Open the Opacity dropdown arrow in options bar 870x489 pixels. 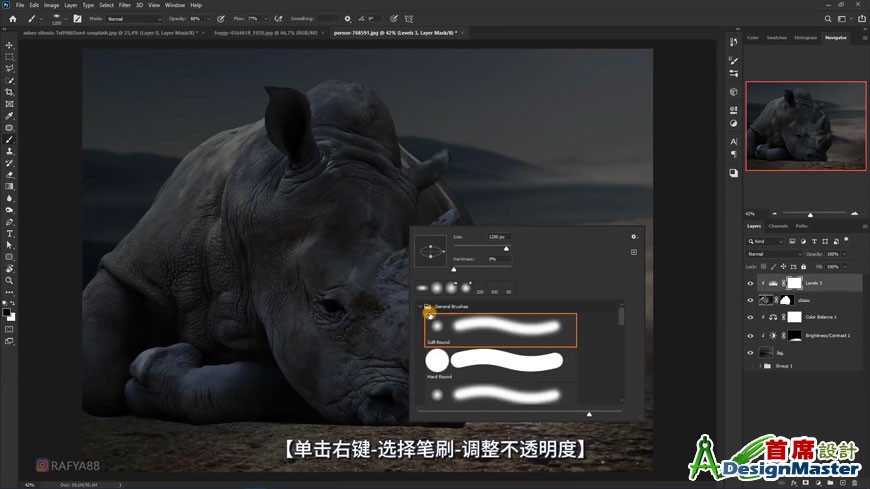click(x=208, y=19)
